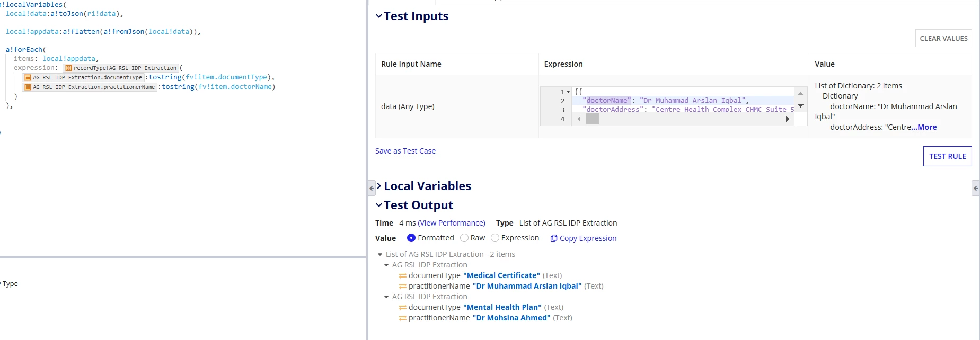Expand the Local Variables section
This screenshot has width=980, height=340.
[x=378, y=186]
